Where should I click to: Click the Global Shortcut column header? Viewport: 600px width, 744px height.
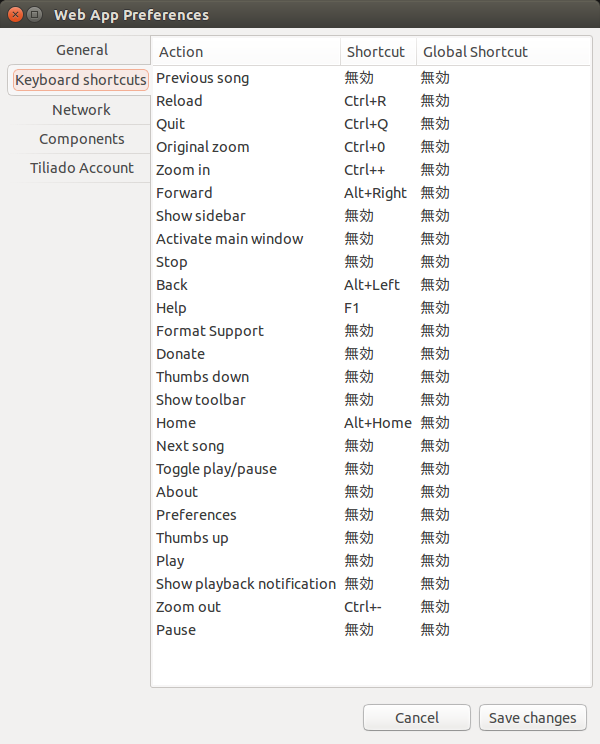tap(503, 51)
